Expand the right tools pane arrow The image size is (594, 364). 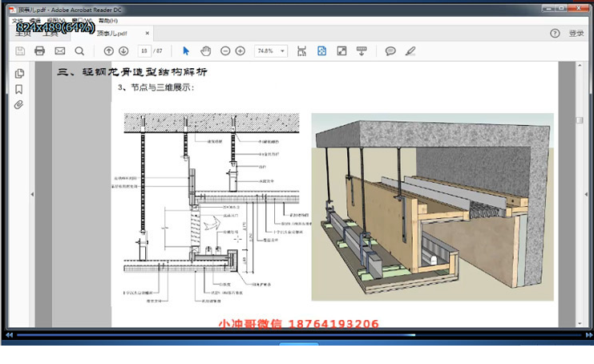tap(586, 194)
